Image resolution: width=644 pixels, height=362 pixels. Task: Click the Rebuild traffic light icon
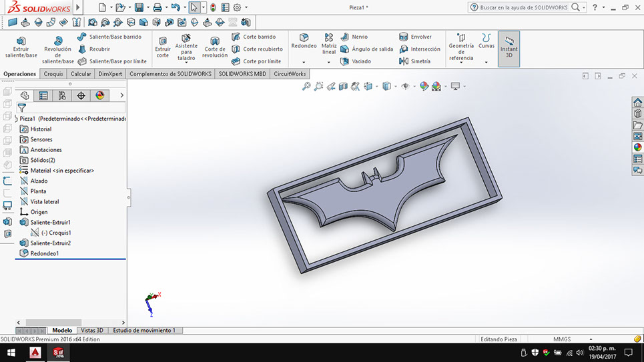[213, 7]
